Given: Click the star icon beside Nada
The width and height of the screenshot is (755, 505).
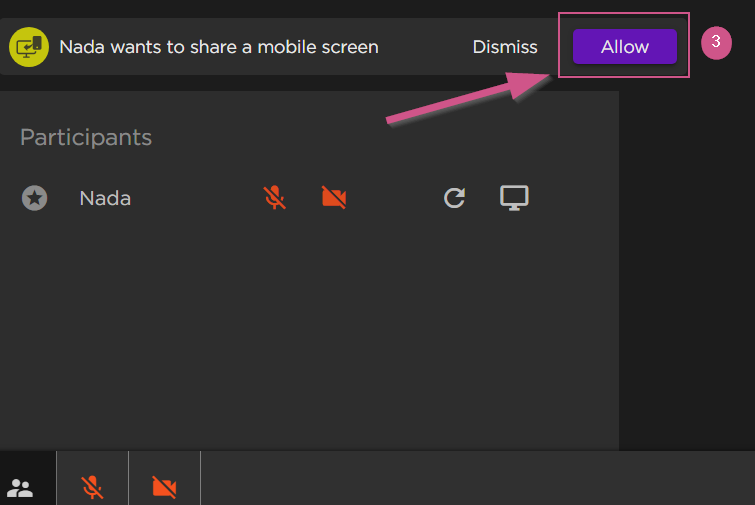Looking at the screenshot, I should [35, 198].
